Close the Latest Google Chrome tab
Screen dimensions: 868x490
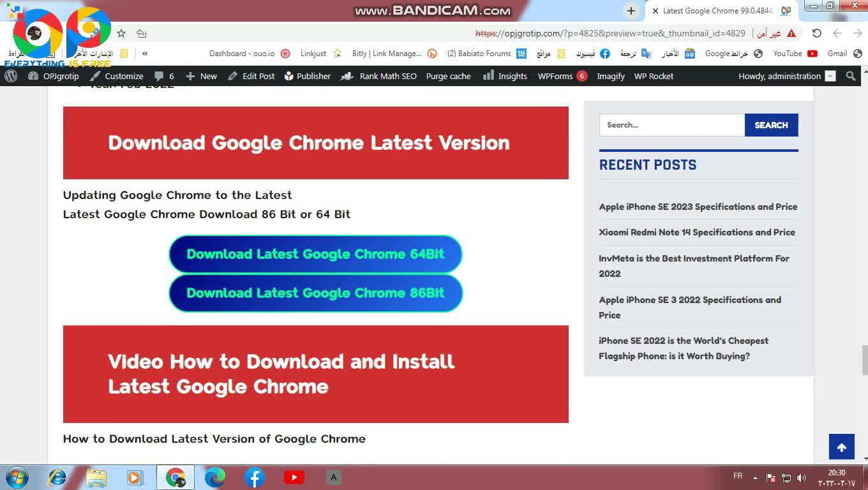(655, 11)
